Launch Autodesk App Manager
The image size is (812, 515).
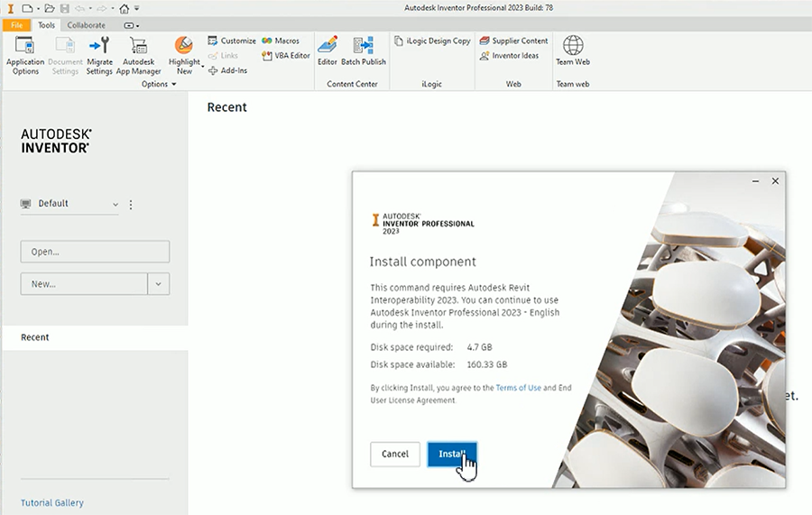point(138,55)
